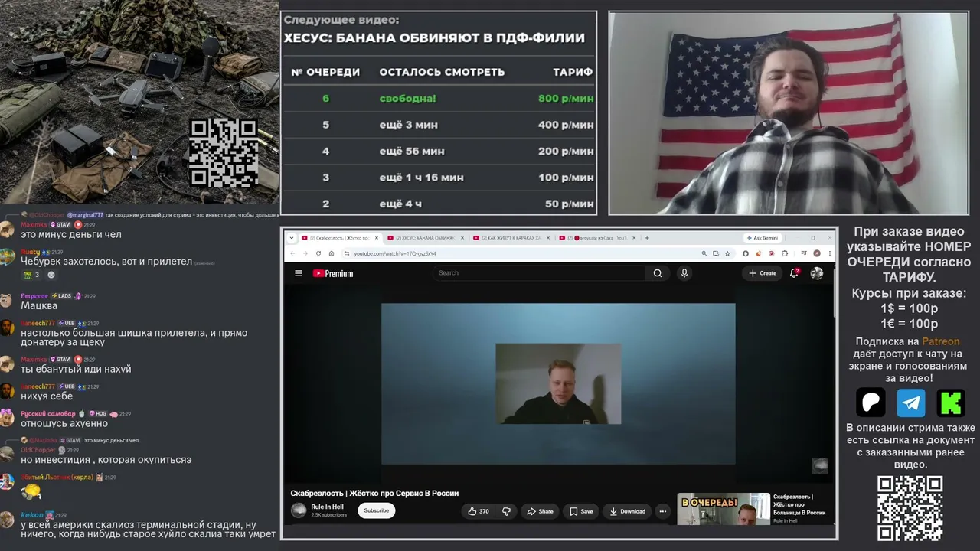The height and width of the screenshot is (551, 980).
Task: Switch to the ХЕСУС: БАНАНА browser tab
Action: (424, 238)
